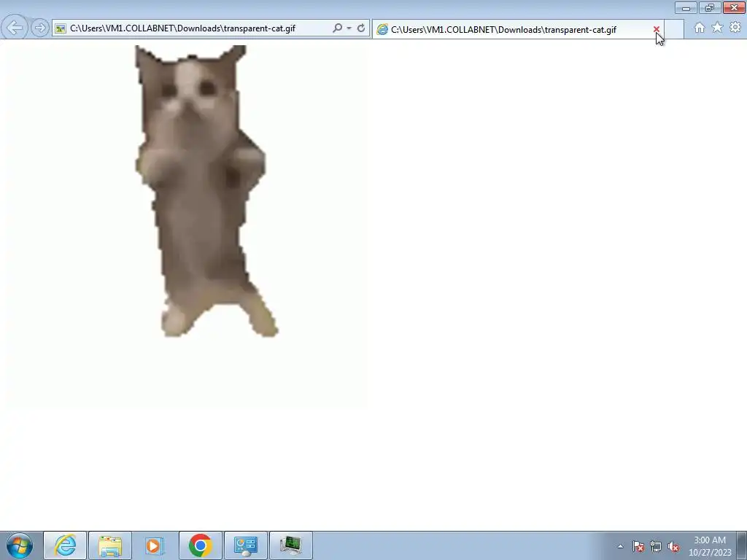Show hidden tray icons arrow
The width and height of the screenshot is (747, 560).
620,546
